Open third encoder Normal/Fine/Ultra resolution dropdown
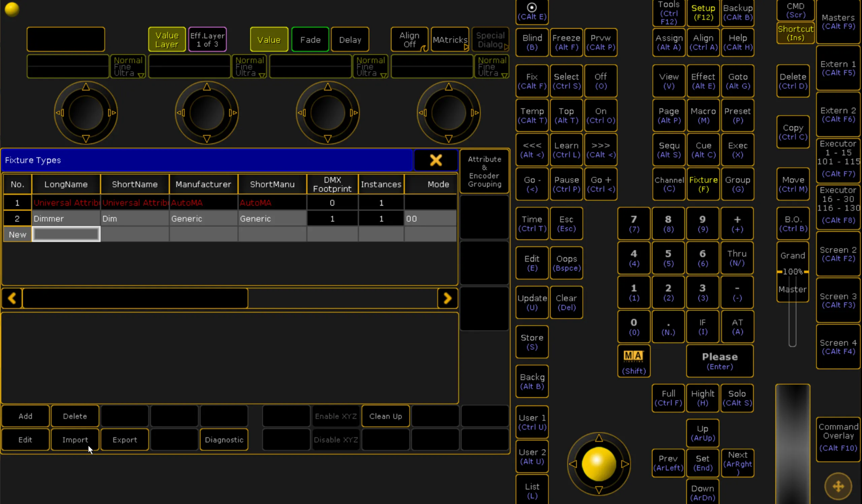This screenshot has width=862, height=504. point(370,66)
